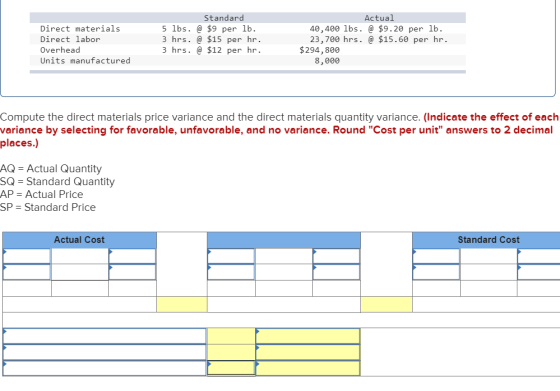Select first-row middle cell under Standard Cost
Screen dimensions: 560x391
(x=489, y=256)
